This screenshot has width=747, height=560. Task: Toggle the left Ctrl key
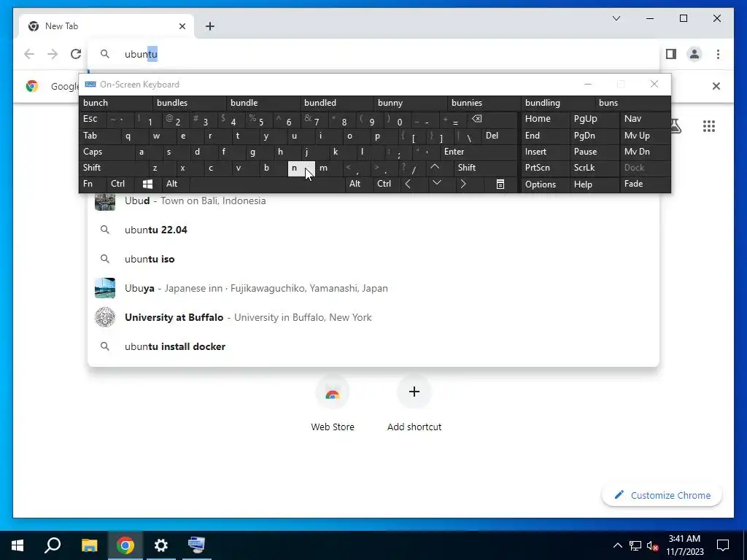coord(120,184)
